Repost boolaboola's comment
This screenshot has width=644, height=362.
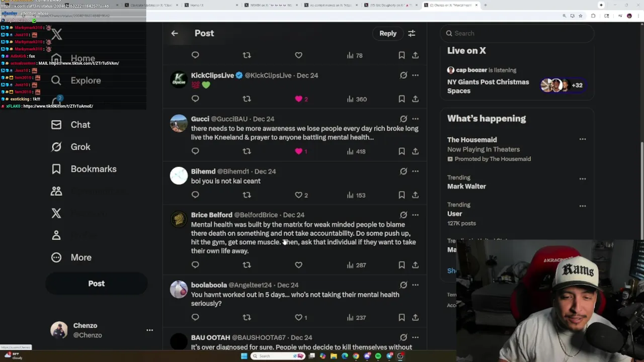(247, 317)
